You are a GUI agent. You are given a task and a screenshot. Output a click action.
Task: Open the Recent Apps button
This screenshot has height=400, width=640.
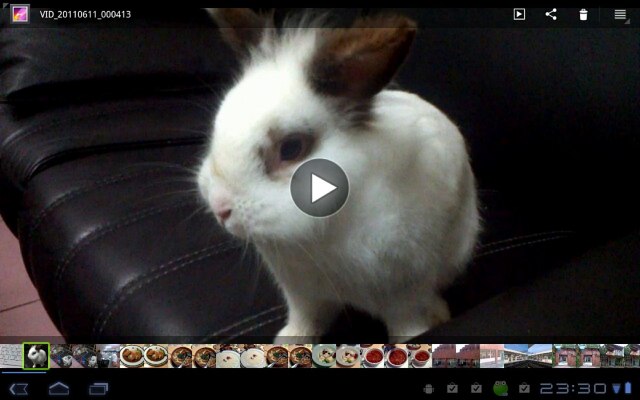[98, 389]
